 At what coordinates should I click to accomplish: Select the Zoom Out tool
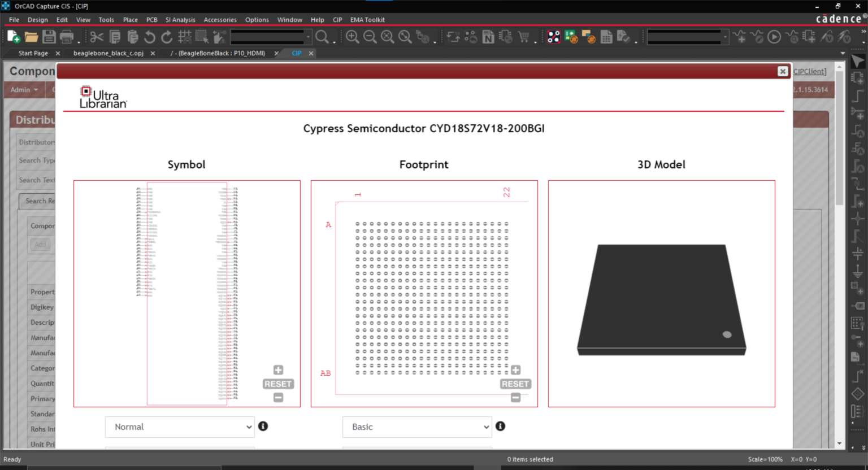369,36
